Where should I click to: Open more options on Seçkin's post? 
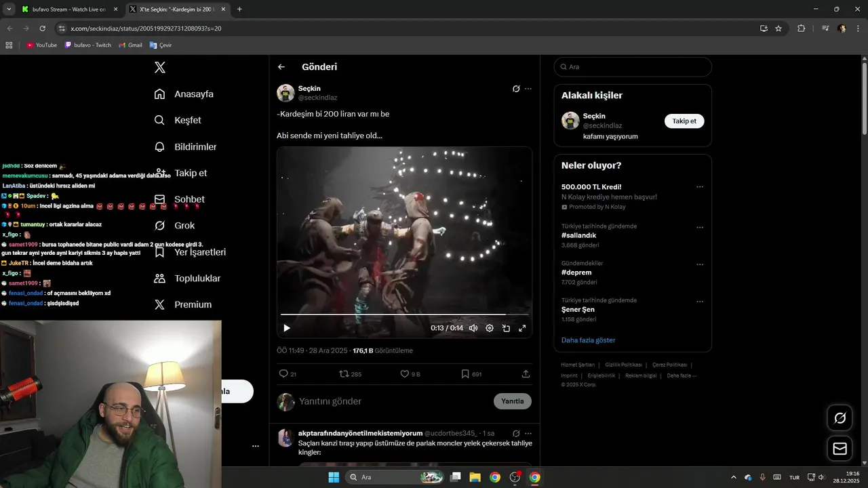tap(528, 89)
